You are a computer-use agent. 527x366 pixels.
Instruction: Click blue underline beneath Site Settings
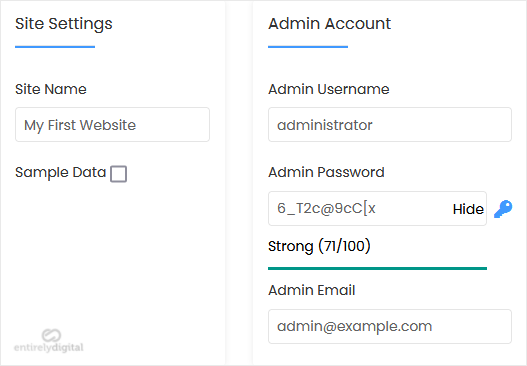(x=55, y=47)
